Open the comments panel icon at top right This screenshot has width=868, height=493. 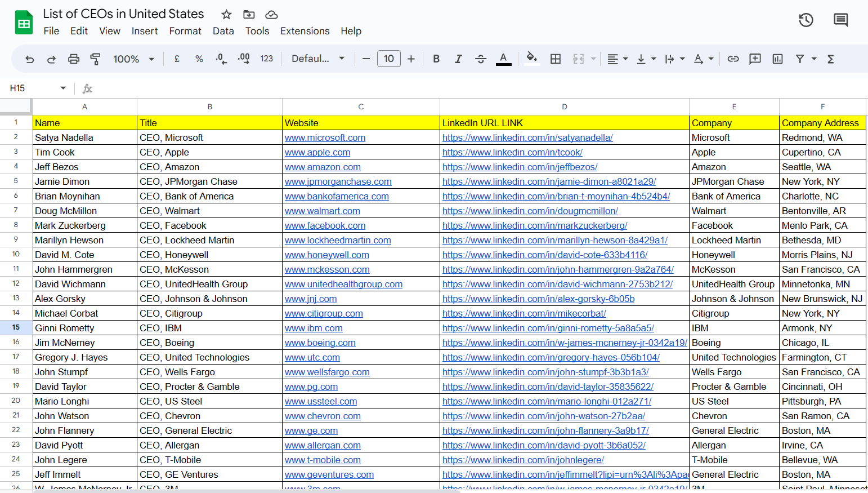(841, 20)
